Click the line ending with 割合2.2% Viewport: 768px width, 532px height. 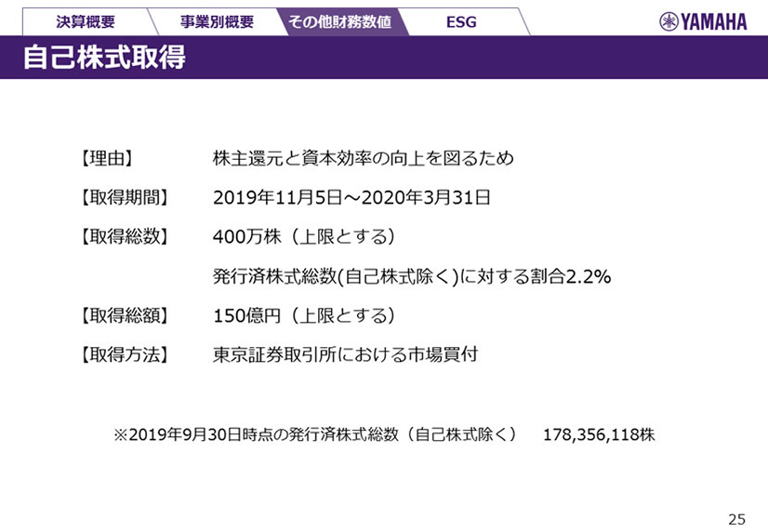(x=411, y=276)
